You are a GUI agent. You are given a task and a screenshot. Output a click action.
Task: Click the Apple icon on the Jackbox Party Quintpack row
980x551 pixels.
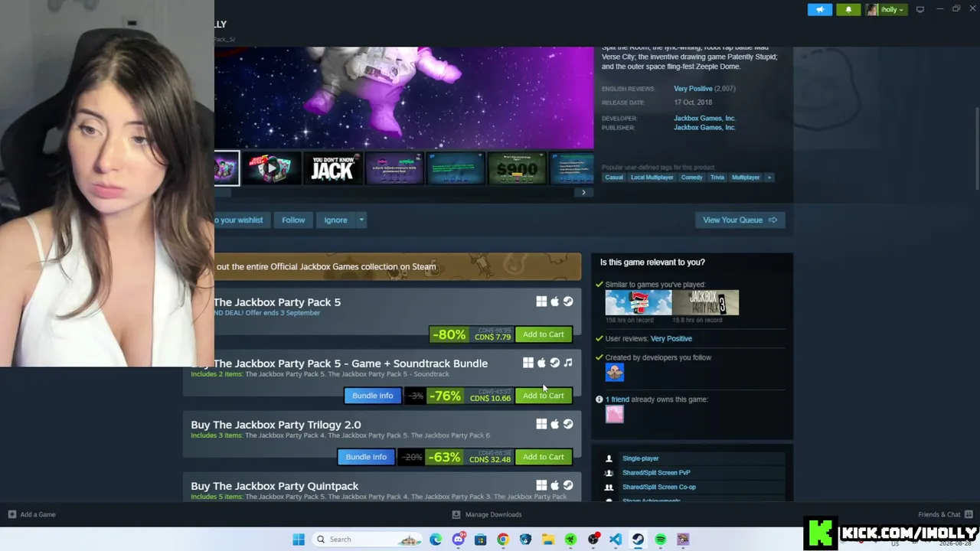[555, 485]
